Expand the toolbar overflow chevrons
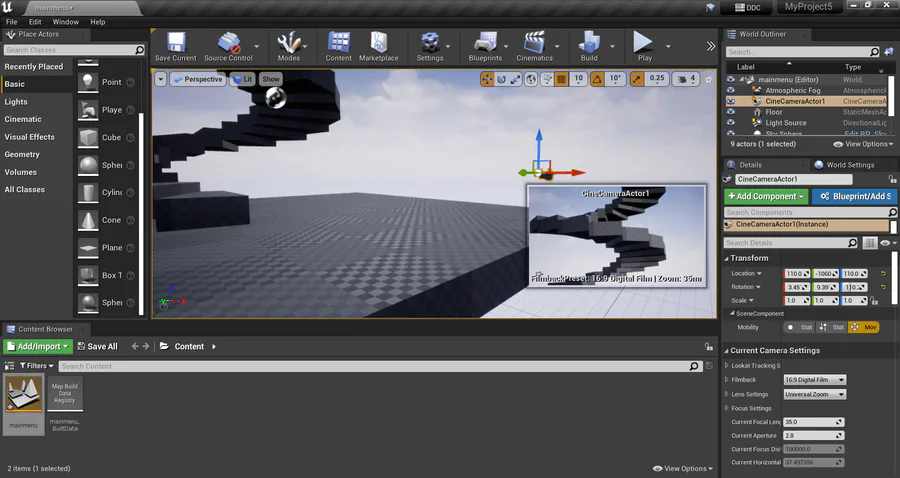Viewport: 900px width, 478px height. coord(711,46)
